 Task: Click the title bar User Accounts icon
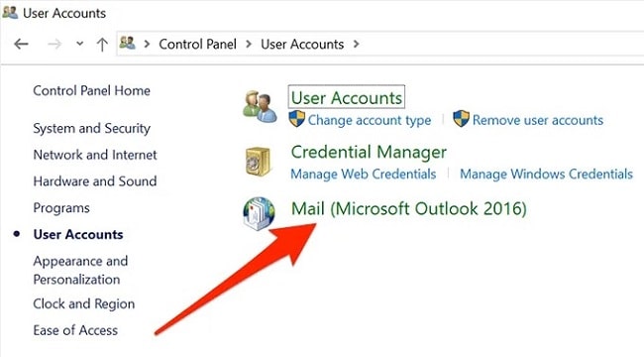pos(10,12)
